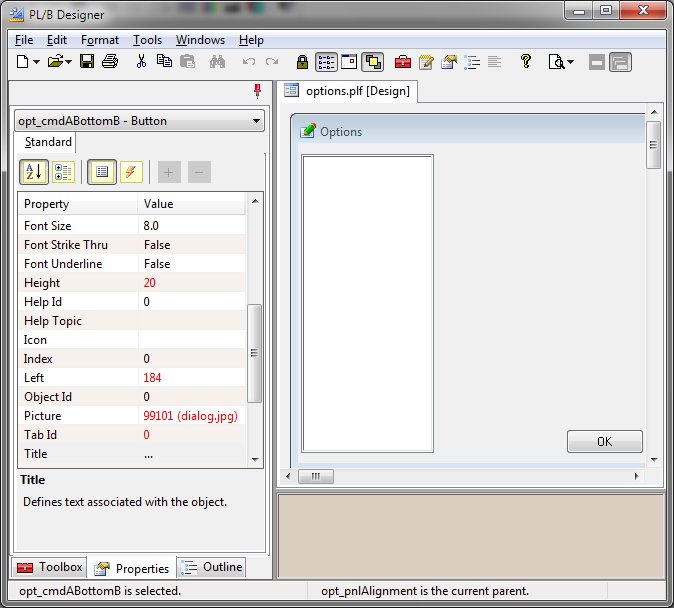674x608 pixels.
Task: Open the opt_cmdABottomB object selector dropdown
Action: click(x=257, y=121)
